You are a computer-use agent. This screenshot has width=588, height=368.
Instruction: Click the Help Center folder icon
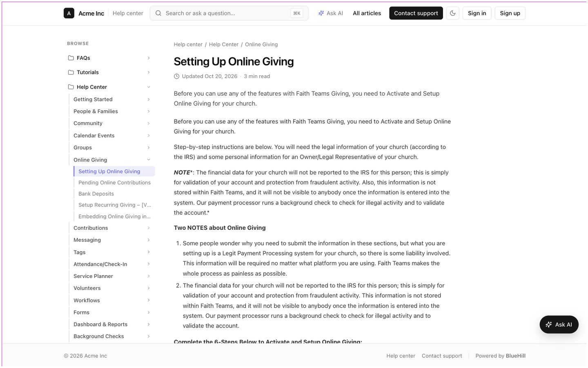(71, 87)
